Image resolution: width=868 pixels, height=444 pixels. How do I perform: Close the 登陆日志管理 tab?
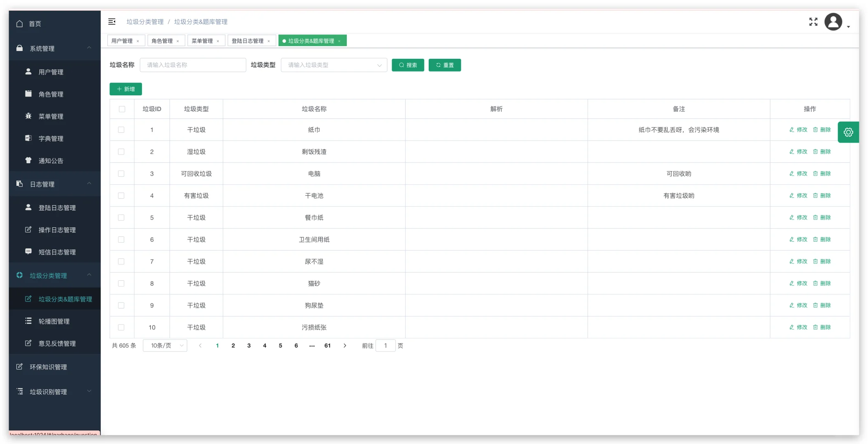(x=269, y=41)
